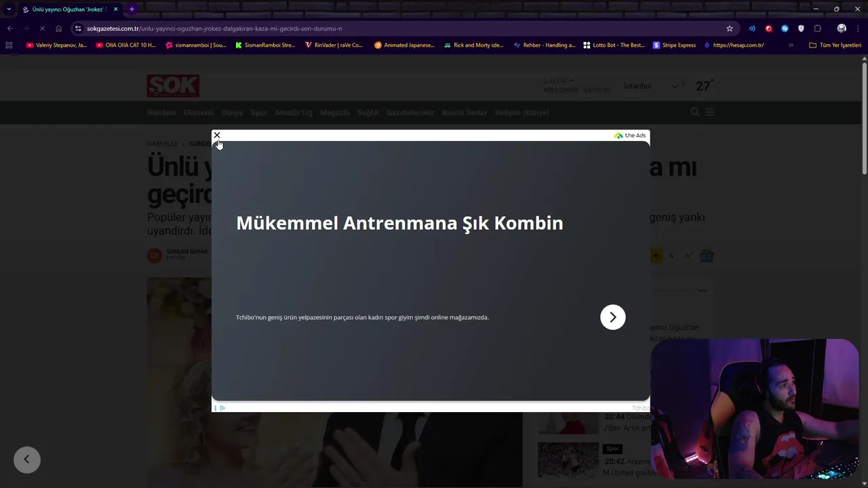Close the 'Ünlü yayıncı Oğuzhan' tab
The height and width of the screenshot is (488, 868).
(x=115, y=9)
